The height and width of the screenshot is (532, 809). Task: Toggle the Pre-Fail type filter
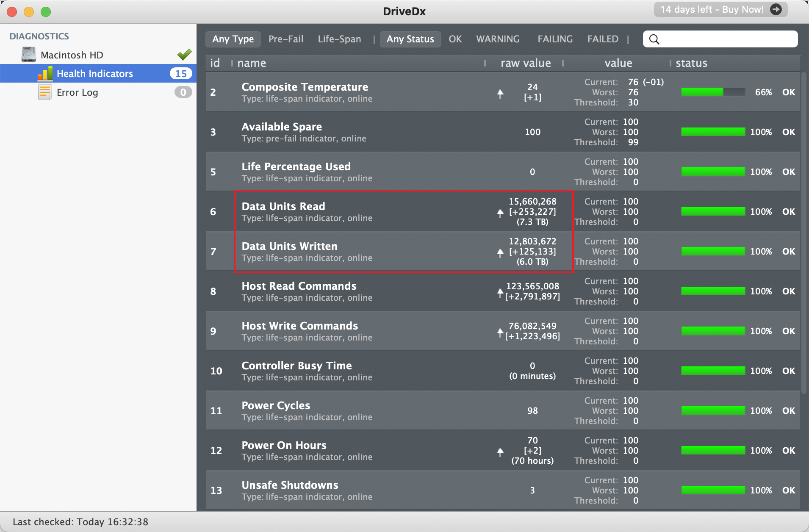click(286, 39)
